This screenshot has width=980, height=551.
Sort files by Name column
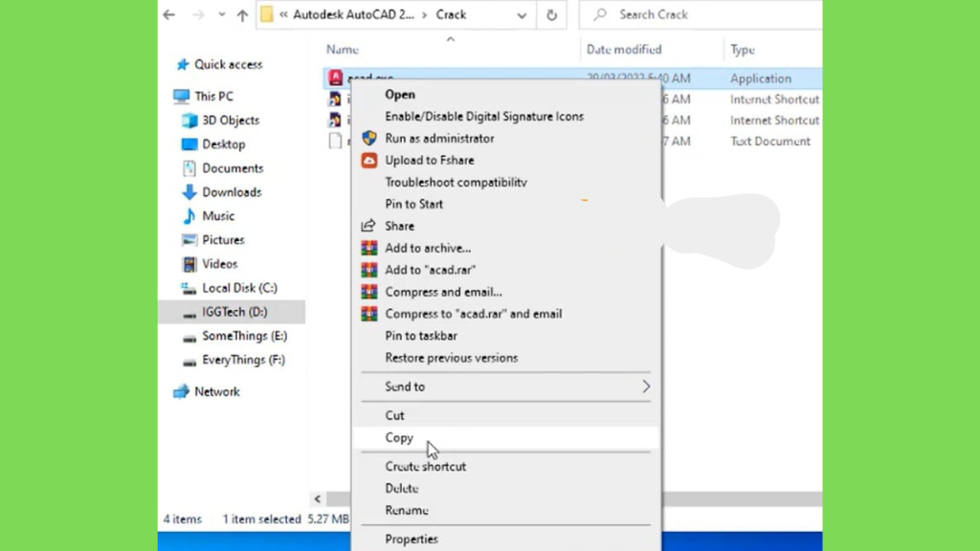343,50
